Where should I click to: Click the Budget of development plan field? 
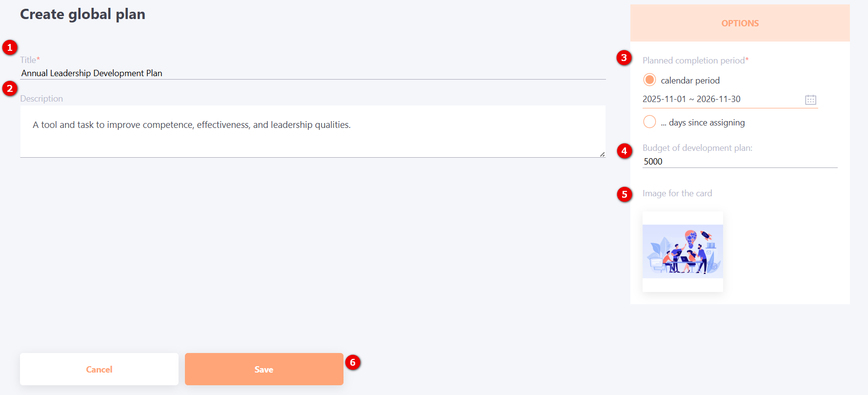(x=739, y=162)
